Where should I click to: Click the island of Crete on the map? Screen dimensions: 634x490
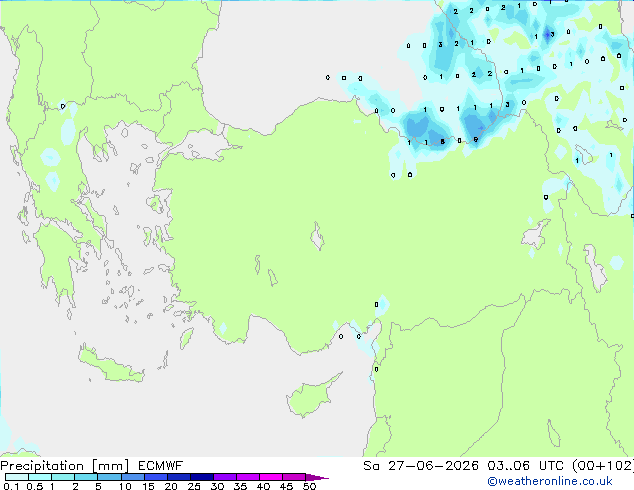[110, 365]
